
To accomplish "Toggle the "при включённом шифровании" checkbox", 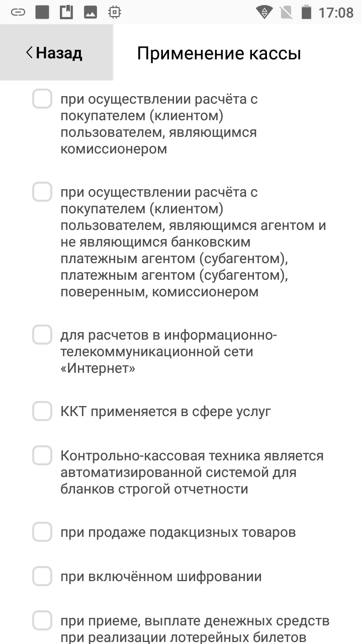I will (x=42, y=576).
